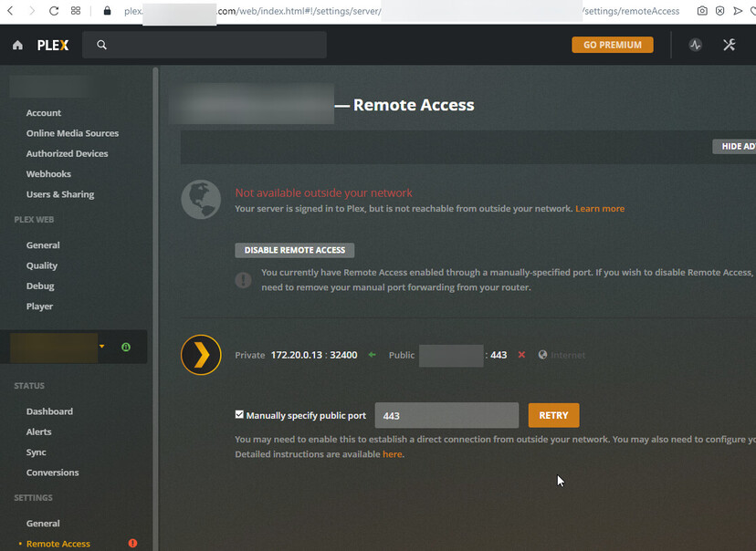Click the circled X browser icon
This screenshot has width=756, height=551.
[719, 11]
